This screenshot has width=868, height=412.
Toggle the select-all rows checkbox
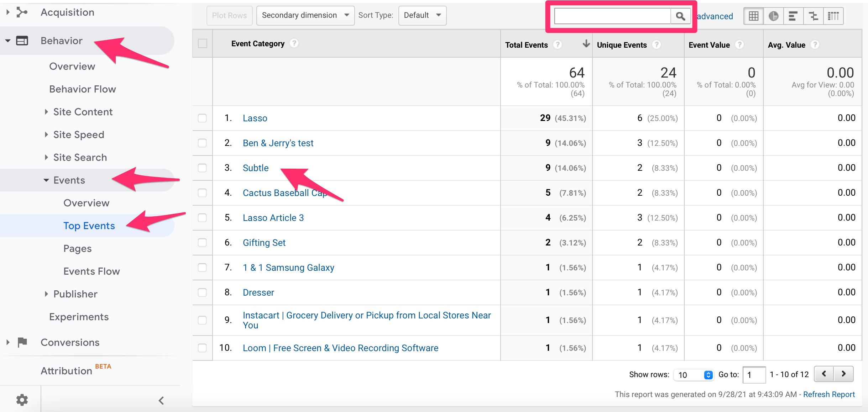pos(203,44)
